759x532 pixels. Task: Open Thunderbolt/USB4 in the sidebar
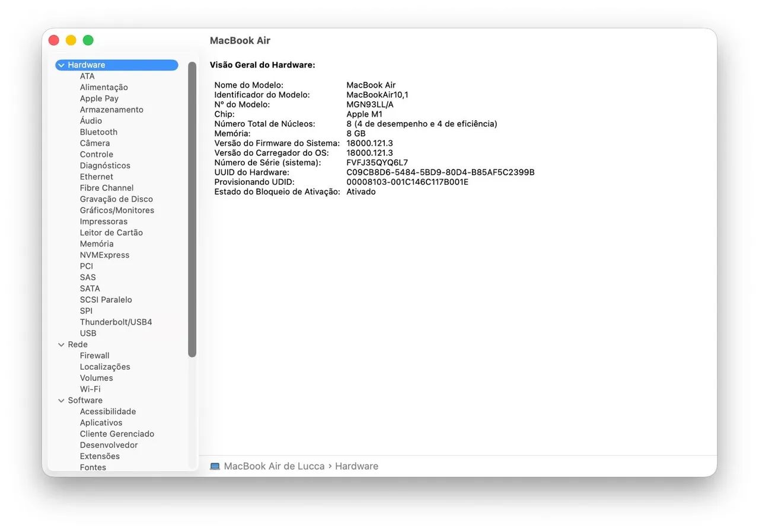coord(116,322)
